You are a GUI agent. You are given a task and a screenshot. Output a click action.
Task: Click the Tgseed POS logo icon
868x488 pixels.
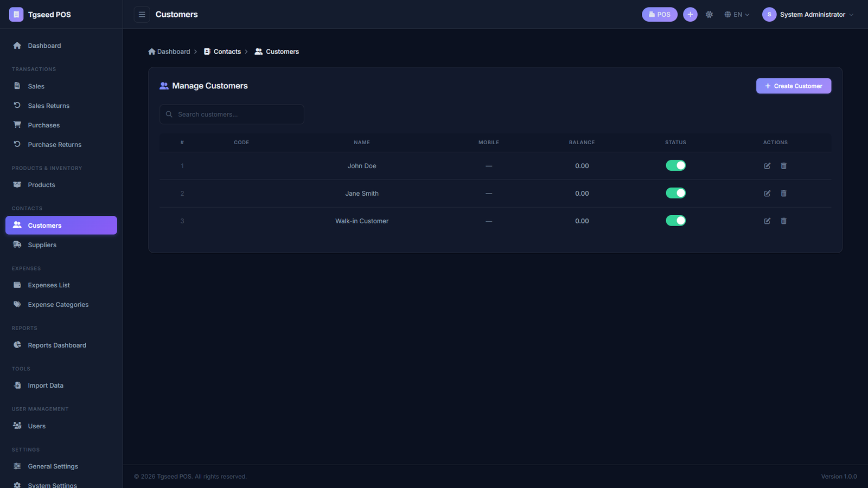[16, 15]
